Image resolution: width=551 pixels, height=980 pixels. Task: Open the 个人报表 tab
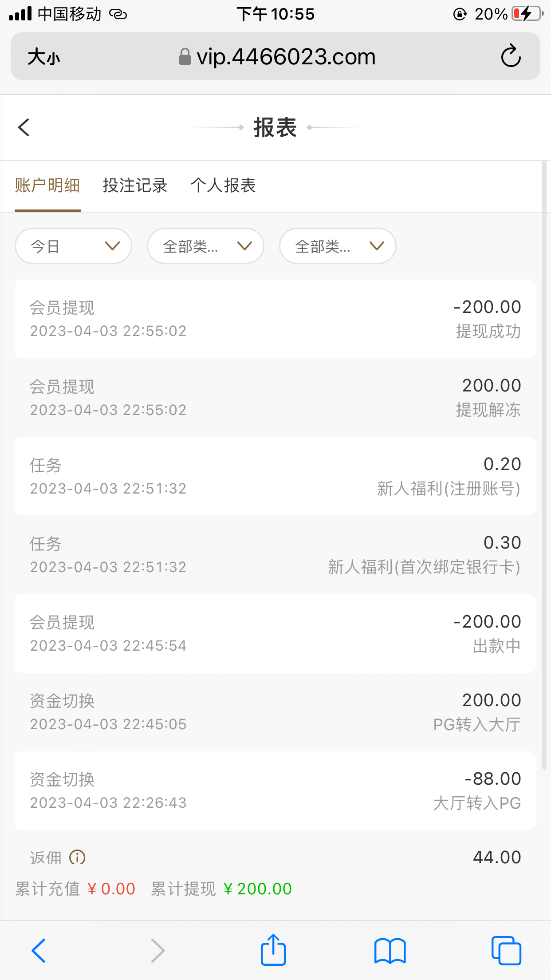click(x=223, y=186)
